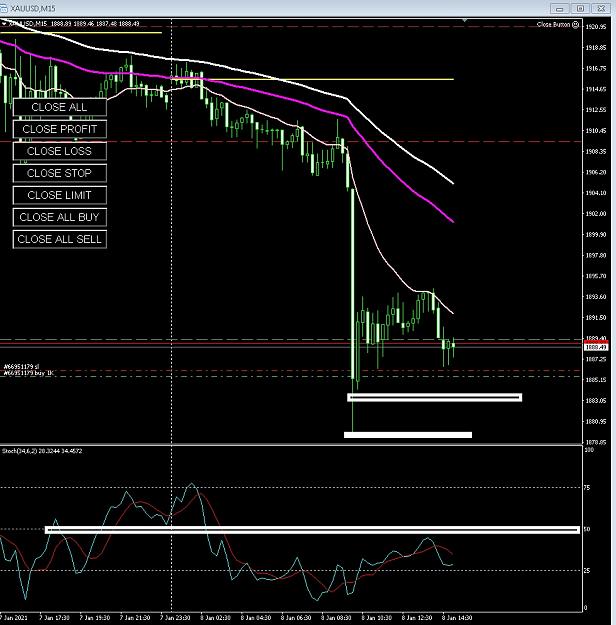Click the chart shift triangle on the top edge
The height and width of the screenshot is (625, 616).
pyautogui.click(x=464, y=20)
